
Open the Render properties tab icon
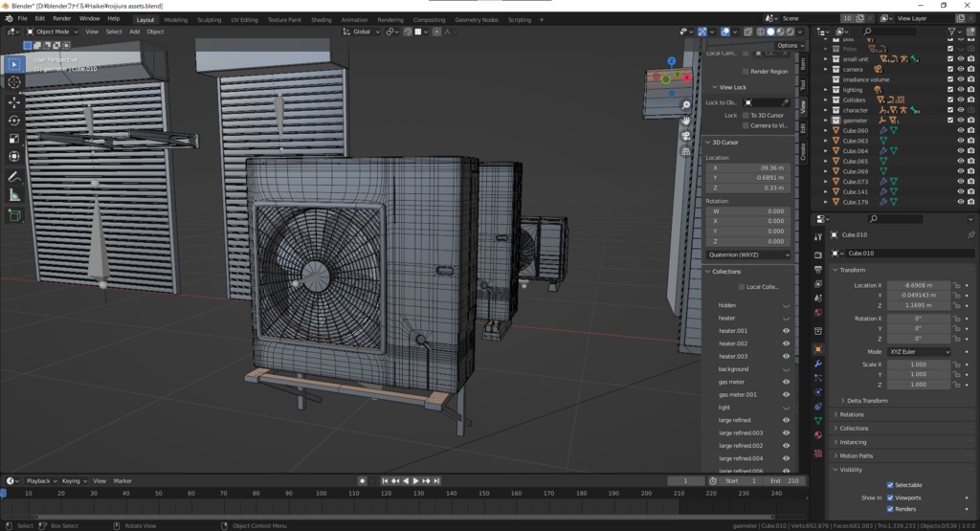[818, 254]
